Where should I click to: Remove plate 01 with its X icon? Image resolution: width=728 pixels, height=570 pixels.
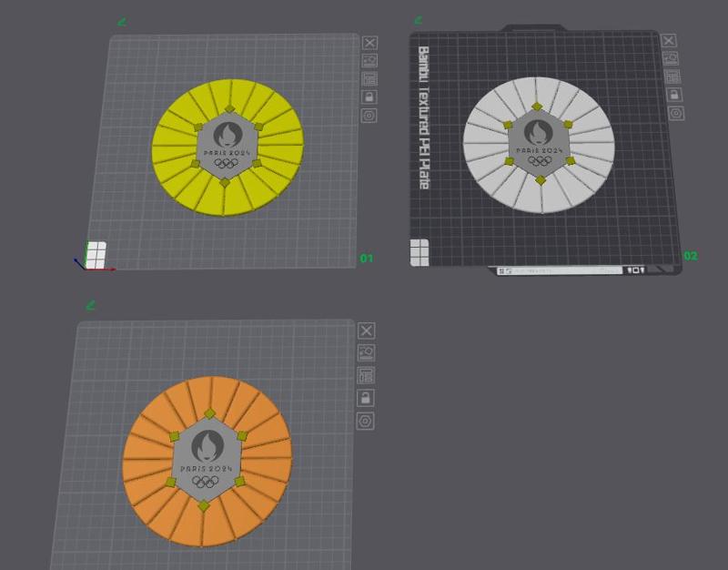tap(369, 43)
